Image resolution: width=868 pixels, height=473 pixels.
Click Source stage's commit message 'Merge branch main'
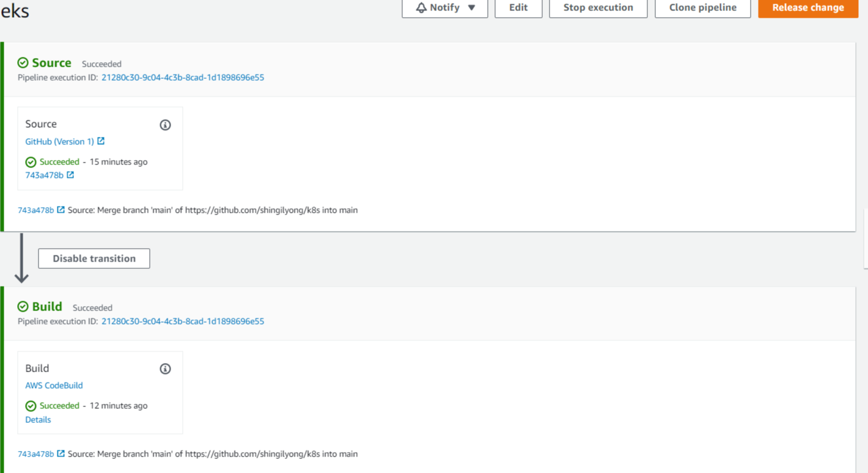(213, 210)
